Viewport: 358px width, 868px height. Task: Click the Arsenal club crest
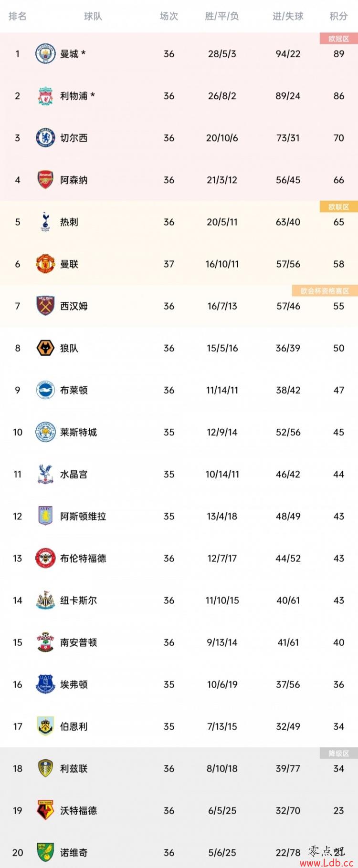pos(46,180)
